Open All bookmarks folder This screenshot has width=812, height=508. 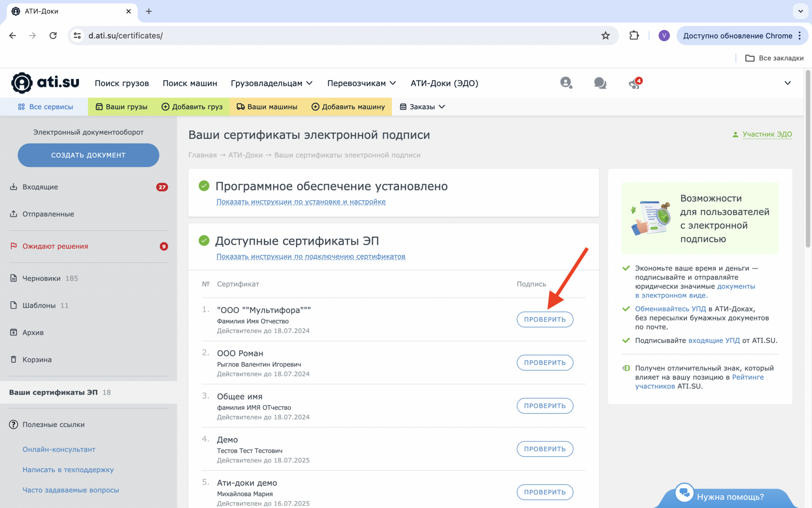point(774,58)
